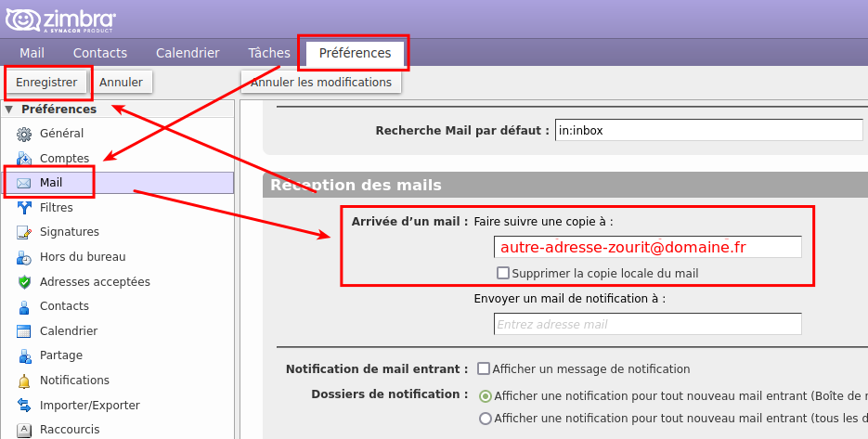Click the Général gear icon in sidebar
868x439 pixels.
point(24,134)
